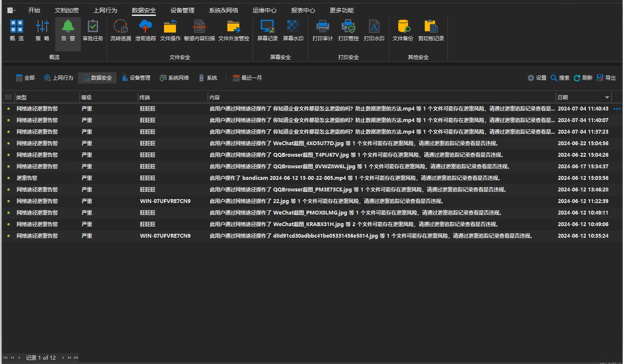
Task: Filter alerts by 系统网络
Action: pos(174,78)
